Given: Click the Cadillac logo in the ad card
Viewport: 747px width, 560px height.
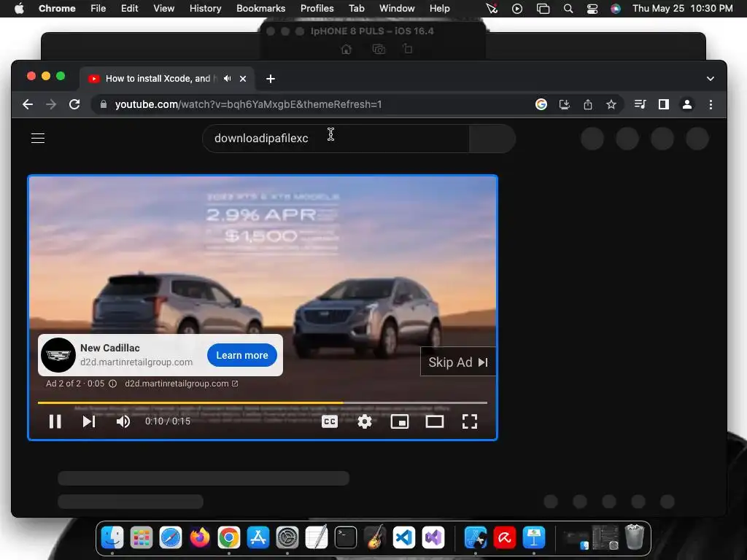Looking at the screenshot, I should coord(58,355).
